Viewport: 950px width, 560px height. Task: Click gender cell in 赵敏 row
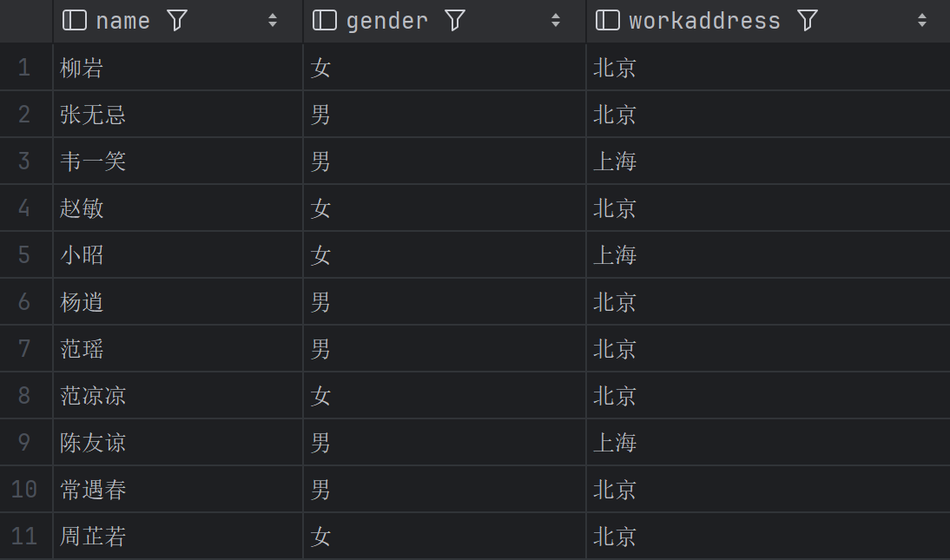pos(321,208)
